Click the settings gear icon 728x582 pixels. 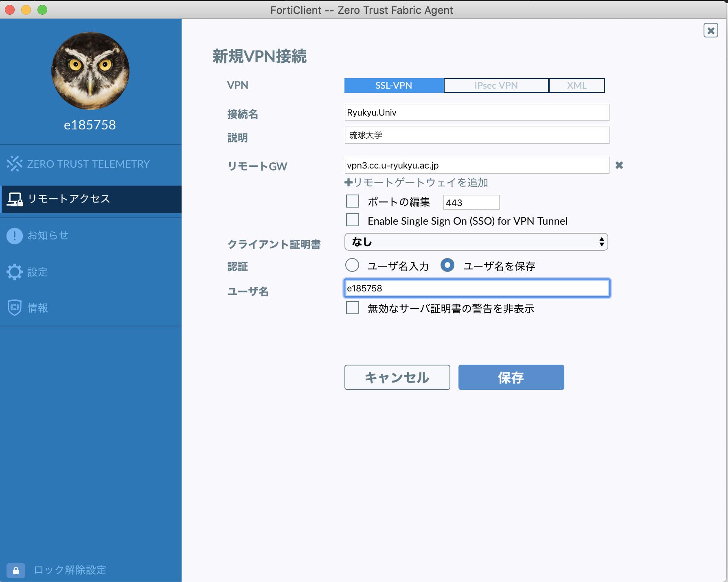click(x=15, y=272)
